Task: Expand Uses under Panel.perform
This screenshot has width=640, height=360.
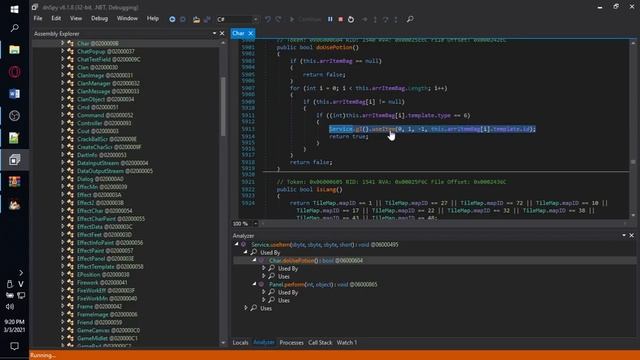Action: [x=264, y=300]
